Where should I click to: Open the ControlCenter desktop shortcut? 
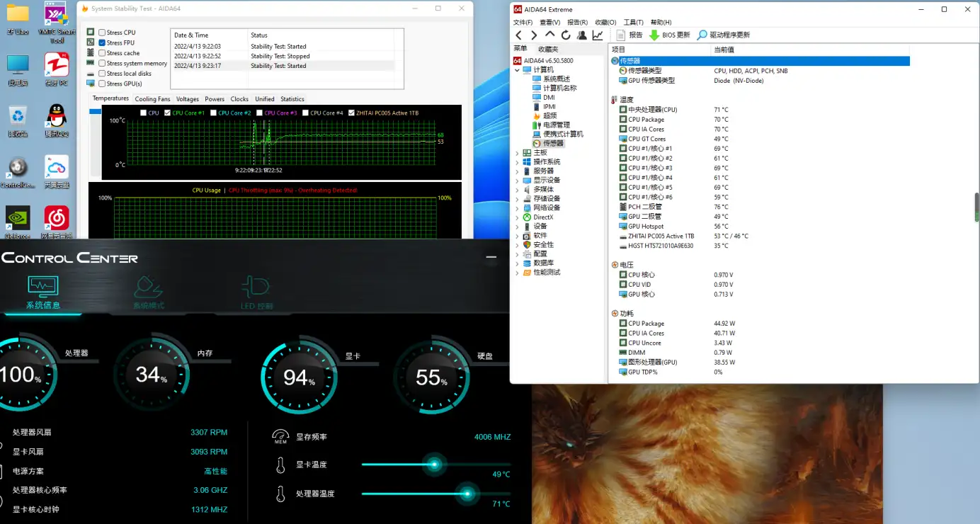(18, 172)
